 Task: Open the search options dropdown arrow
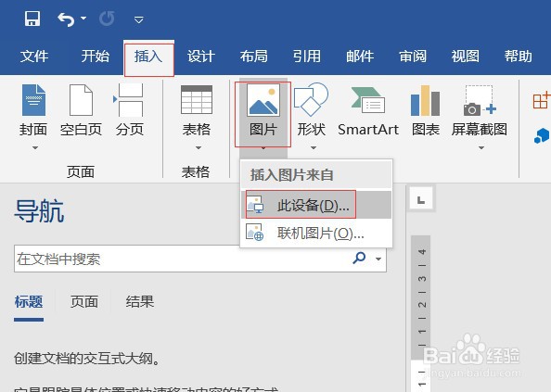378,259
